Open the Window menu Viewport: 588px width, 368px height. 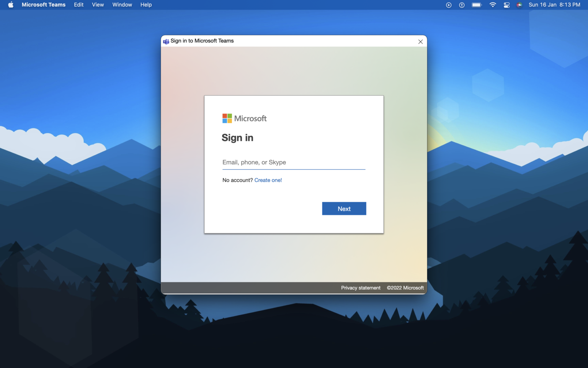coord(122,5)
